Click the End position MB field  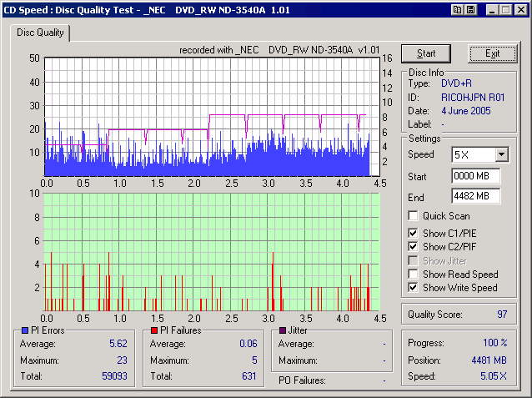475,197
